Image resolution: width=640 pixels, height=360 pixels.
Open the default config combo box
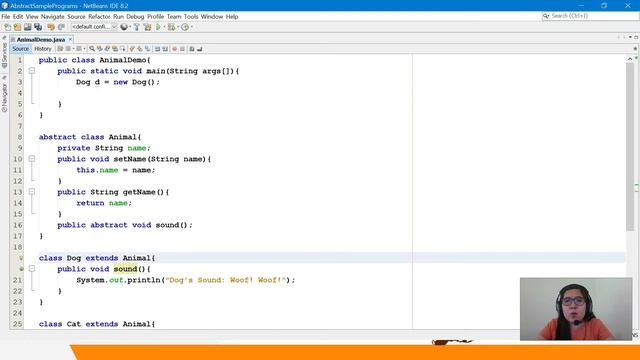coord(94,27)
